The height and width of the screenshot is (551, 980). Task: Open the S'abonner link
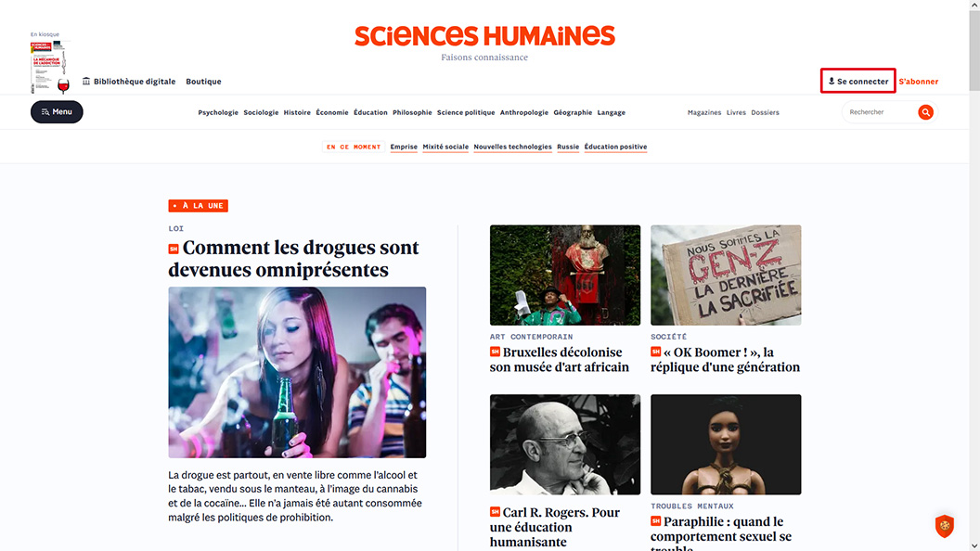point(918,82)
